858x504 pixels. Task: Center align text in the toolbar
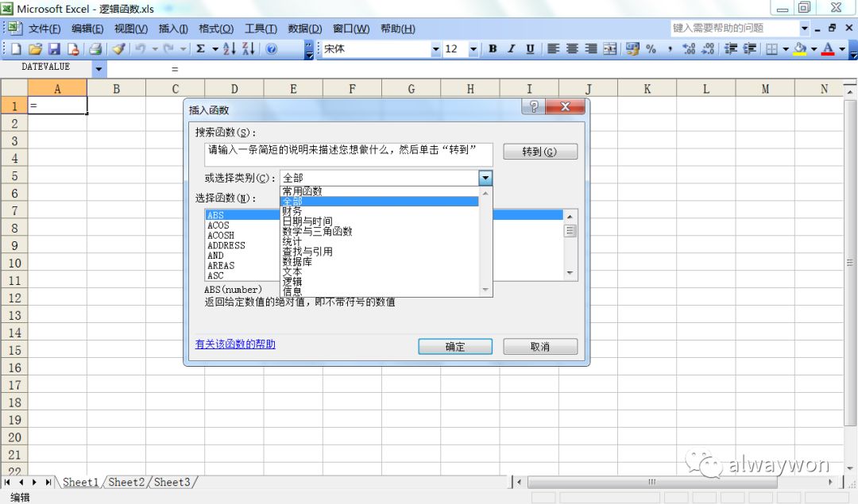(x=572, y=48)
